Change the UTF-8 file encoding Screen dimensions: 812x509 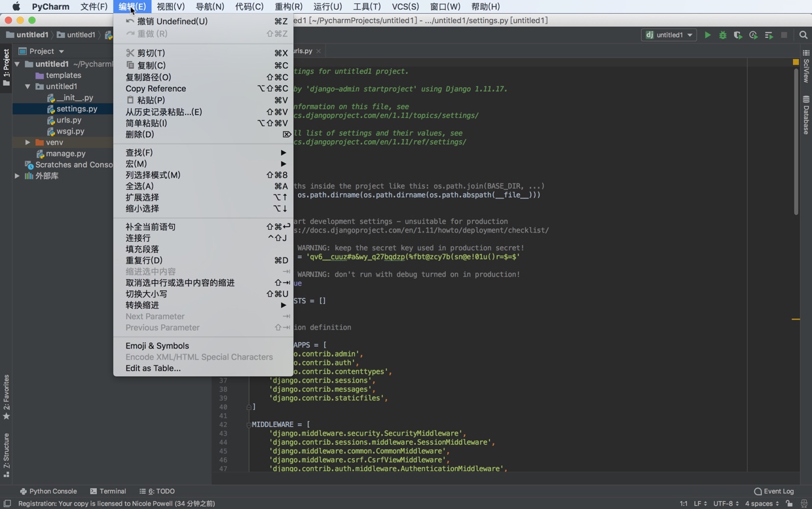pyautogui.click(x=726, y=504)
